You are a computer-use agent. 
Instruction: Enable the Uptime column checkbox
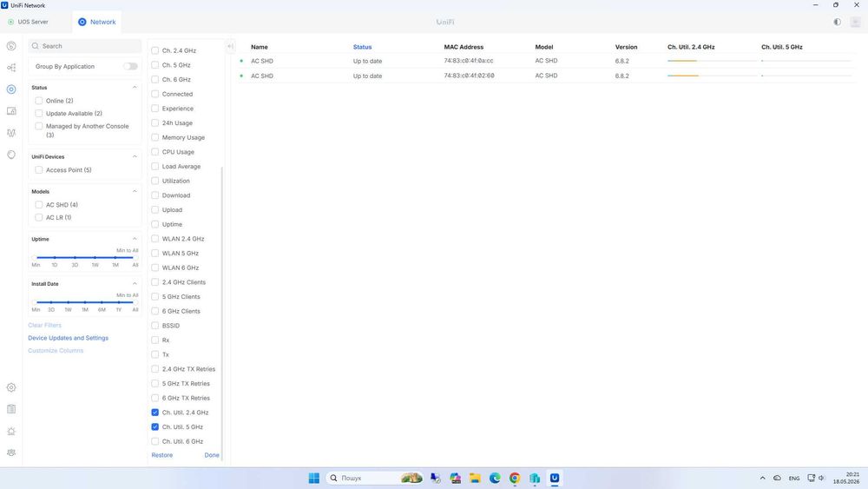point(155,224)
